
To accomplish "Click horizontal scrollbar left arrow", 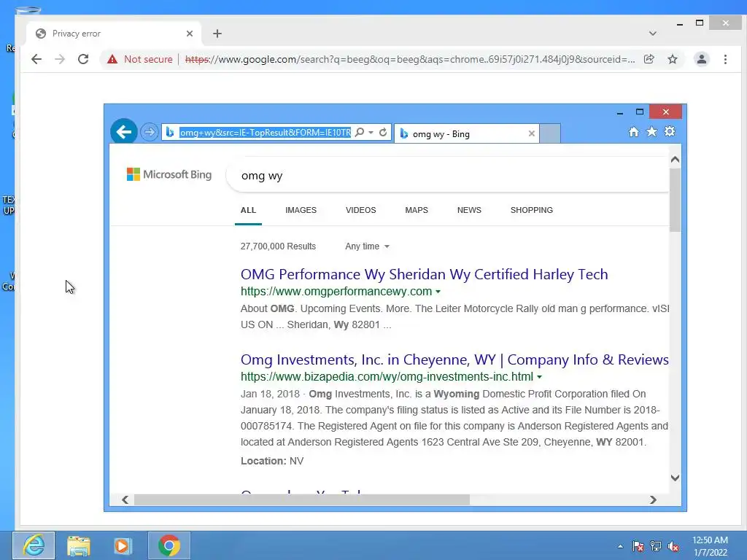I will click(x=125, y=499).
